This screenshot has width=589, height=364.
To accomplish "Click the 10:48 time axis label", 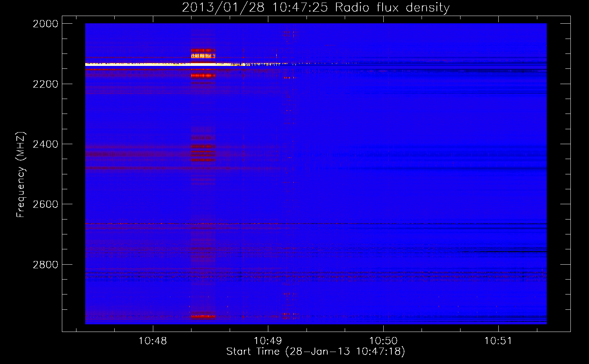I will pos(153,341).
